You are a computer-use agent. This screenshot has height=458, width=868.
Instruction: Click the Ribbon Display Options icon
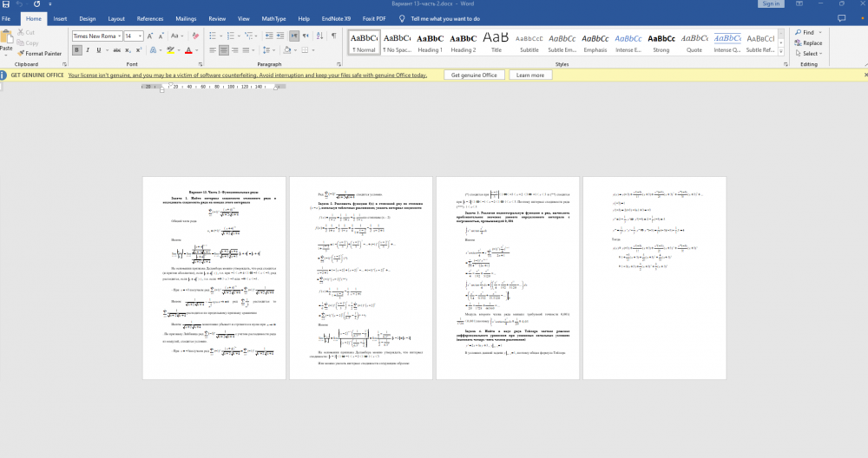pyautogui.click(x=799, y=3)
